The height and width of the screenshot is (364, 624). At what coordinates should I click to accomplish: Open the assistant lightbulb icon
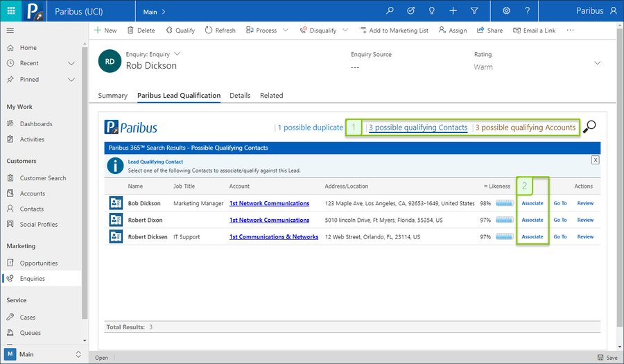click(432, 10)
